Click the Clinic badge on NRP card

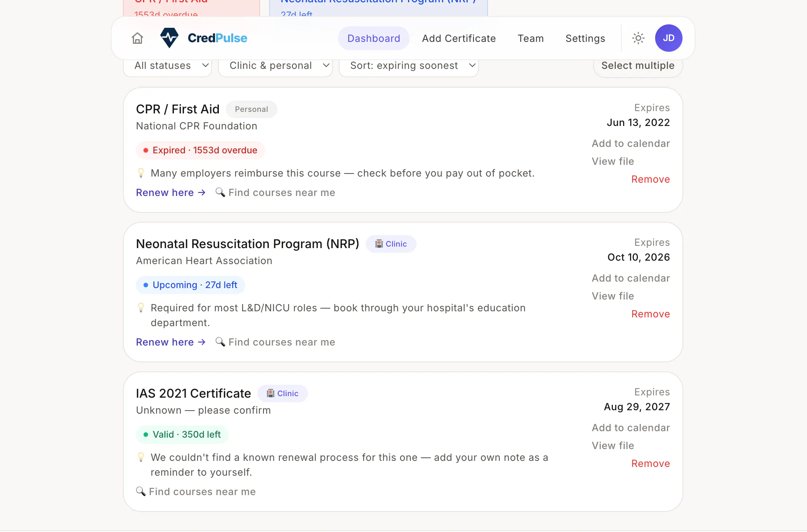(x=391, y=244)
